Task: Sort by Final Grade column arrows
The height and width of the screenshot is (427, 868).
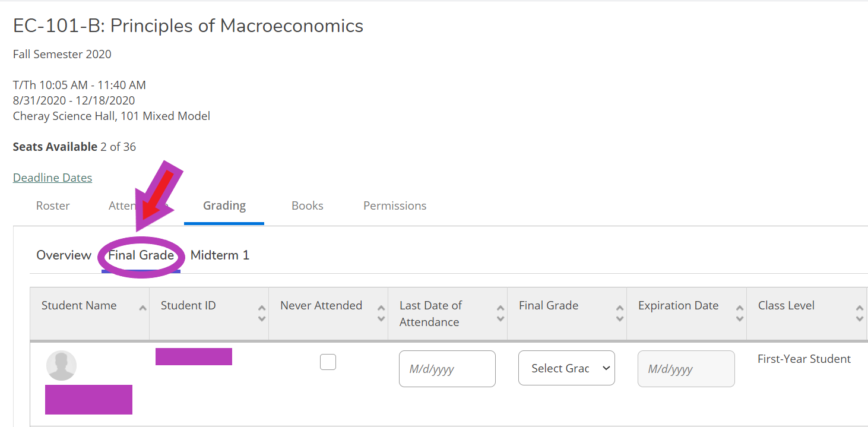Action: [620, 313]
